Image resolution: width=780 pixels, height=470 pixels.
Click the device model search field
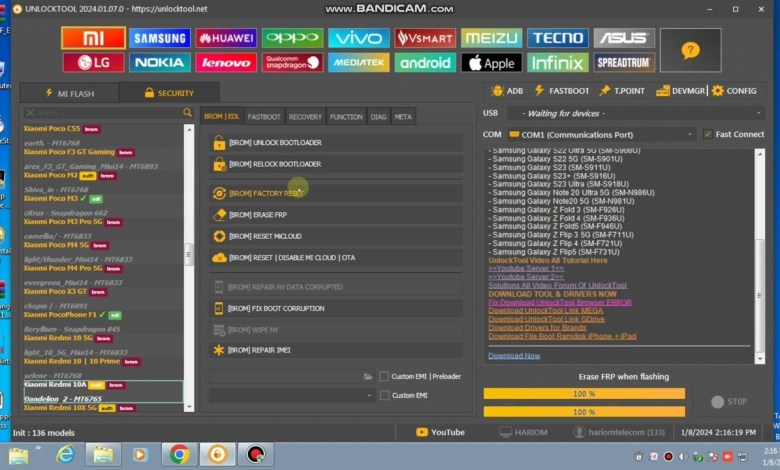click(x=102, y=114)
